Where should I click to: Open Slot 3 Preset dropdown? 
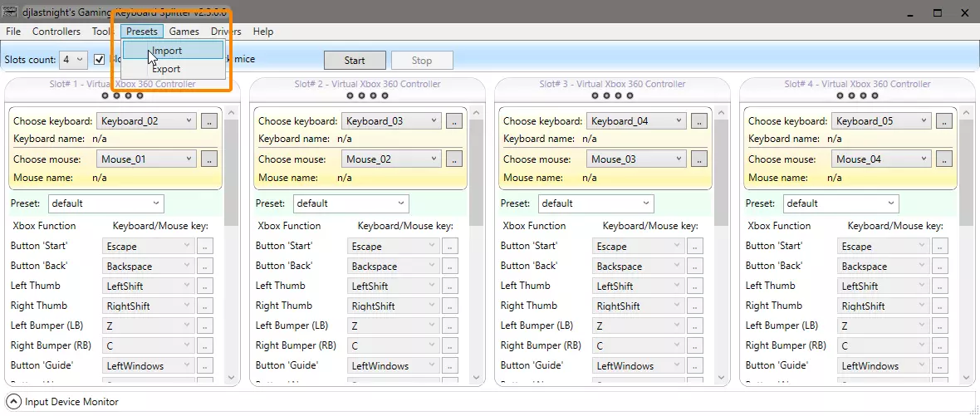[x=595, y=203]
